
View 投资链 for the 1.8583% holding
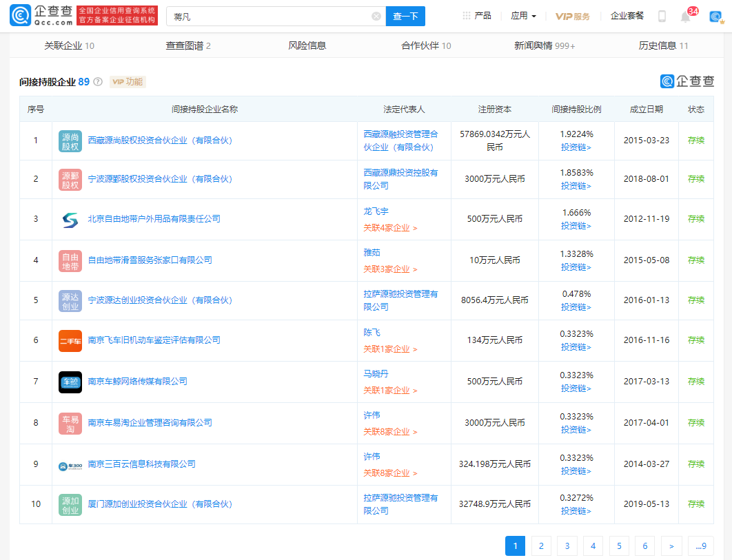point(576,186)
